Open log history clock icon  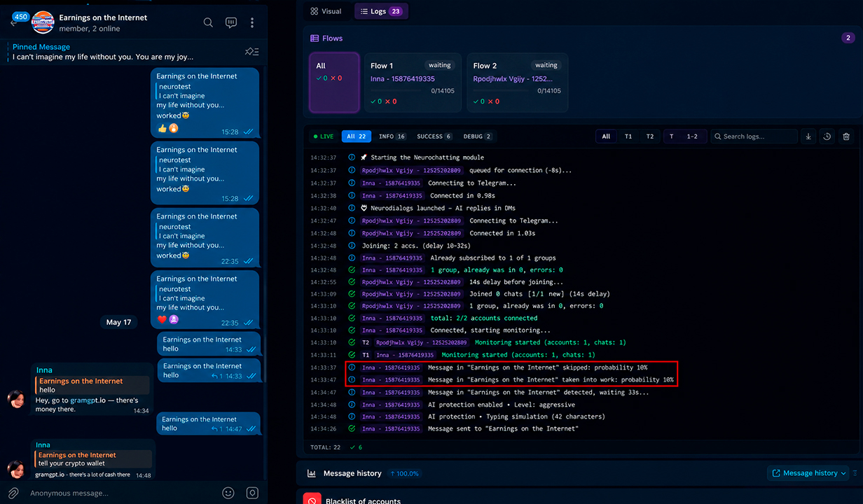point(827,136)
